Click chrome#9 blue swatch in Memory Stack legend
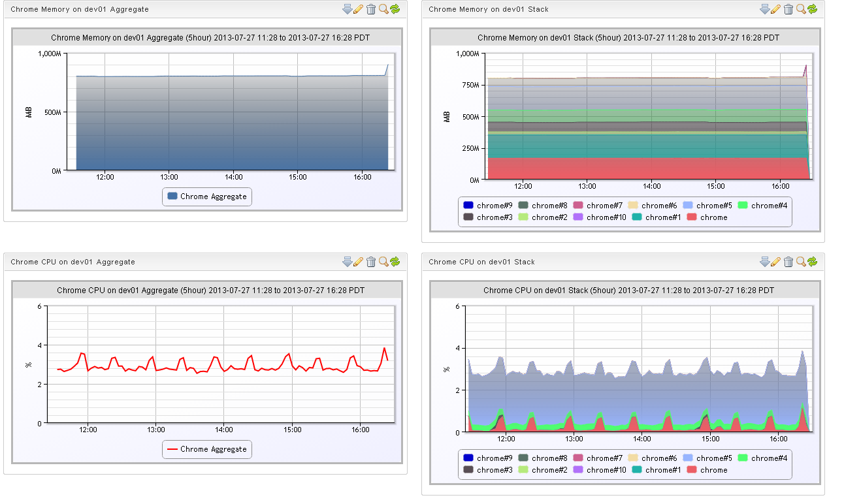 (468, 205)
